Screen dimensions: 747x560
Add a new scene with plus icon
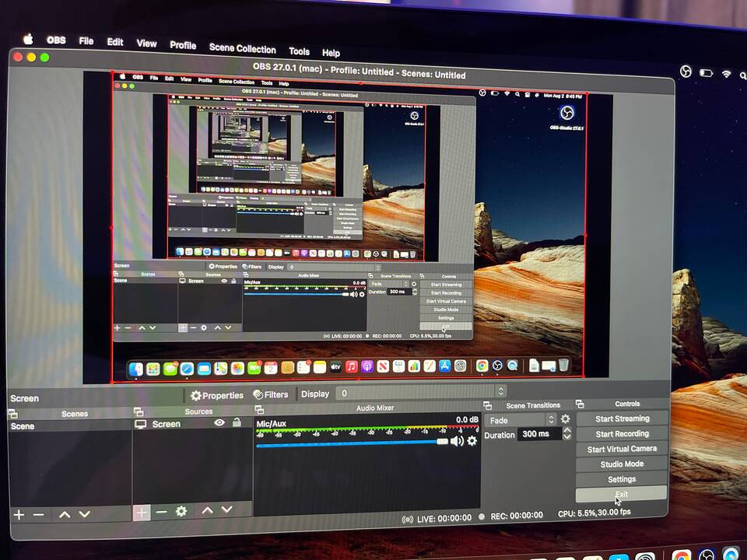(19, 514)
